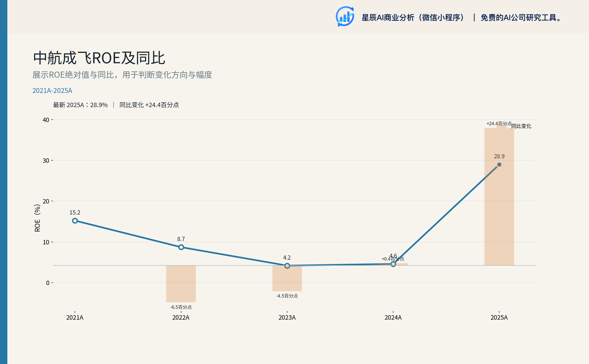Click the 8.7 value label
Viewport: 589px width, 364px height.
pyautogui.click(x=181, y=239)
